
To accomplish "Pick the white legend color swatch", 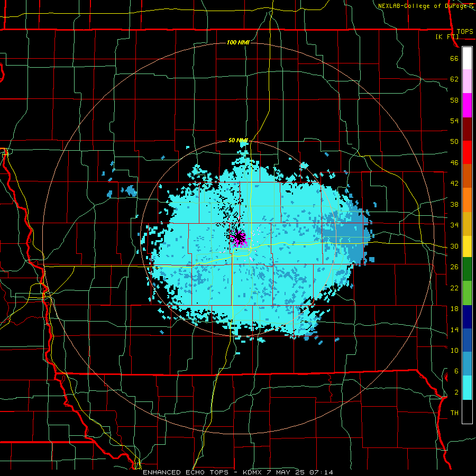I will [x=467, y=58].
